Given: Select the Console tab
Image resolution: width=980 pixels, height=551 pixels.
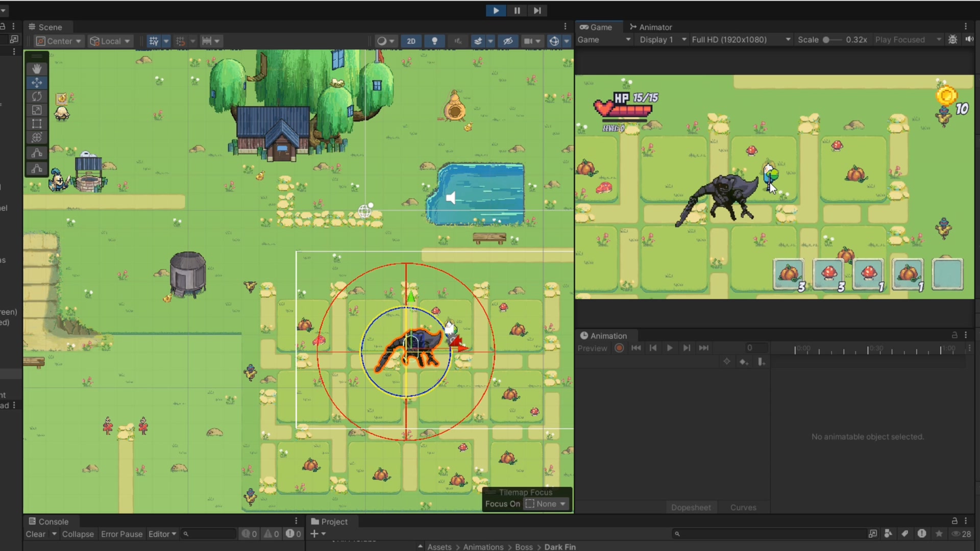Looking at the screenshot, I should point(48,521).
